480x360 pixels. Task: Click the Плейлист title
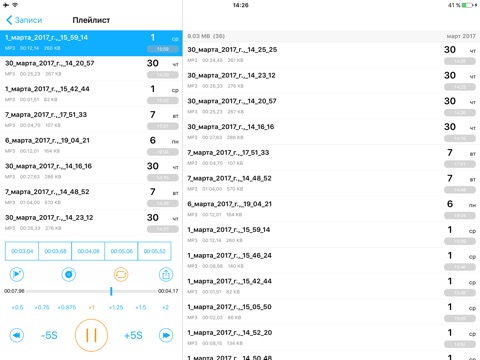tap(91, 20)
